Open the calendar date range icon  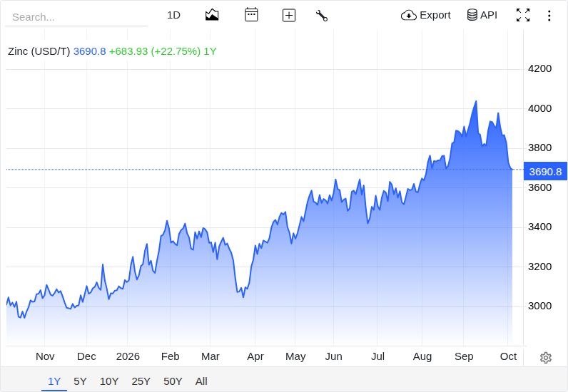point(251,15)
